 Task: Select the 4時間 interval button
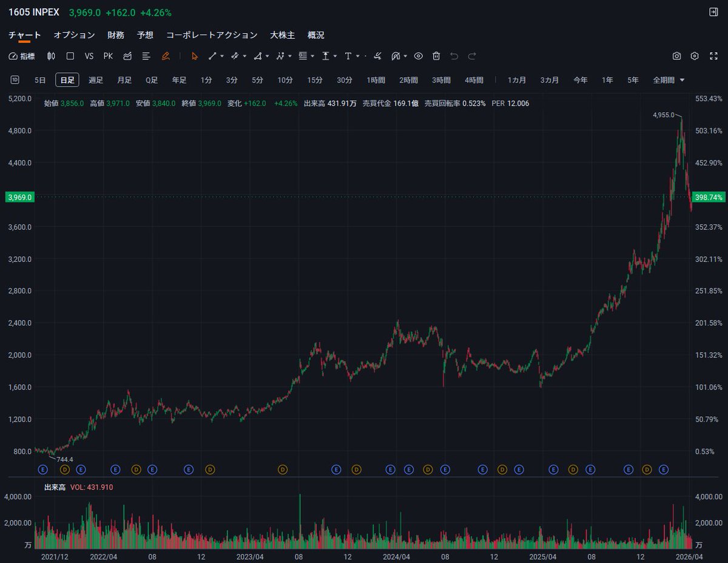474,80
